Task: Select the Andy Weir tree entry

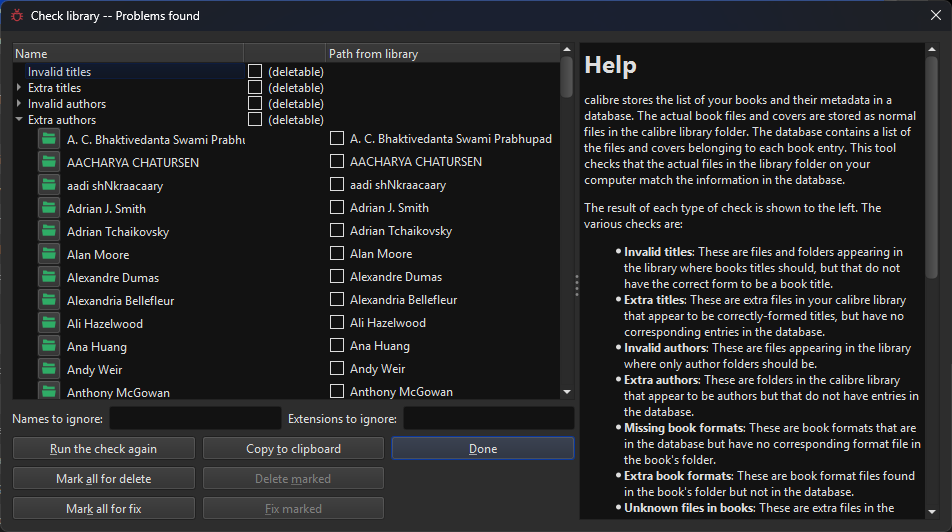Action: [x=94, y=370]
